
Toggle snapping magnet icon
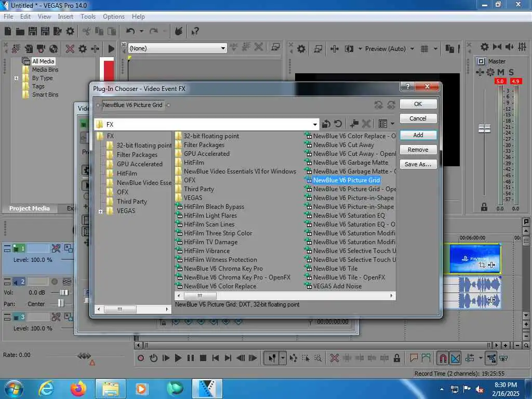pyautogui.click(x=443, y=358)
